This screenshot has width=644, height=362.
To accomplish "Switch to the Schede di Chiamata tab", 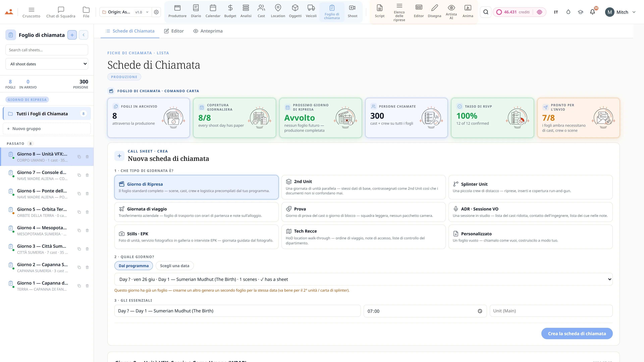I will tap(130, 31).
